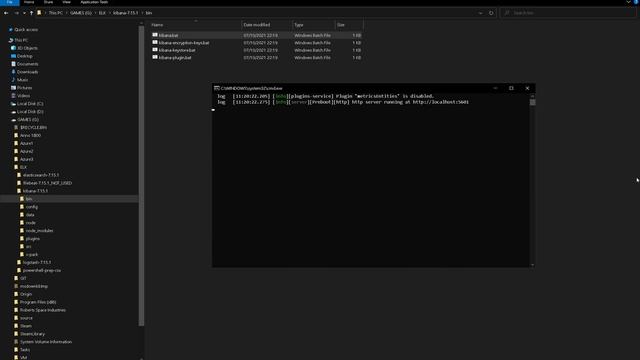Open the Roberts Space Industries folder

(42, 310)
